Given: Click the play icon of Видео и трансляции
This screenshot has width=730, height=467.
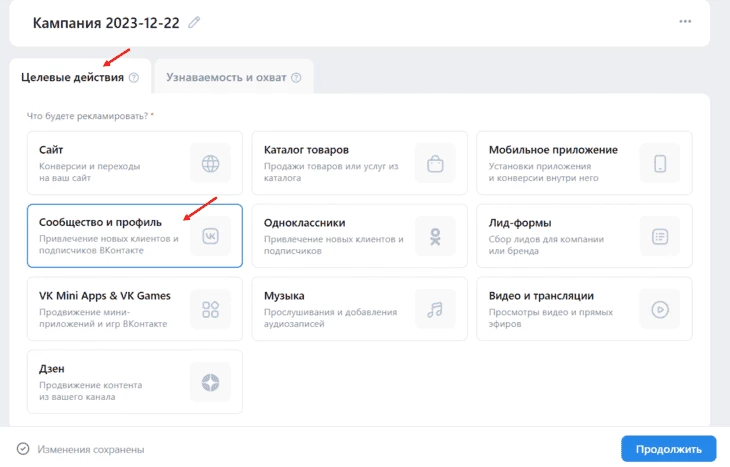Looking at the screenshot, I should coord(660,309).
